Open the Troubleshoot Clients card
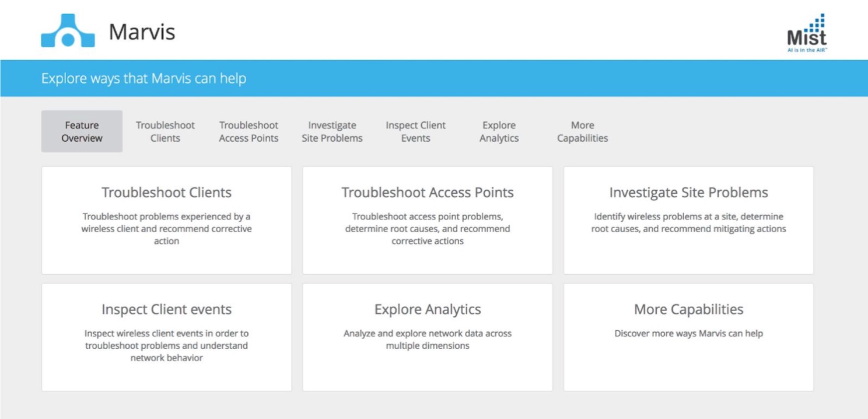 (166, 193)
